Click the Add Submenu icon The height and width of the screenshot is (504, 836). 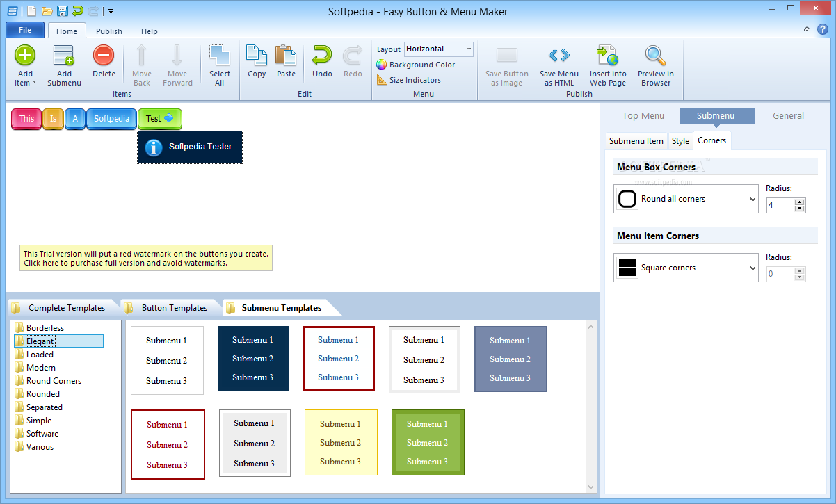[64, 56]
